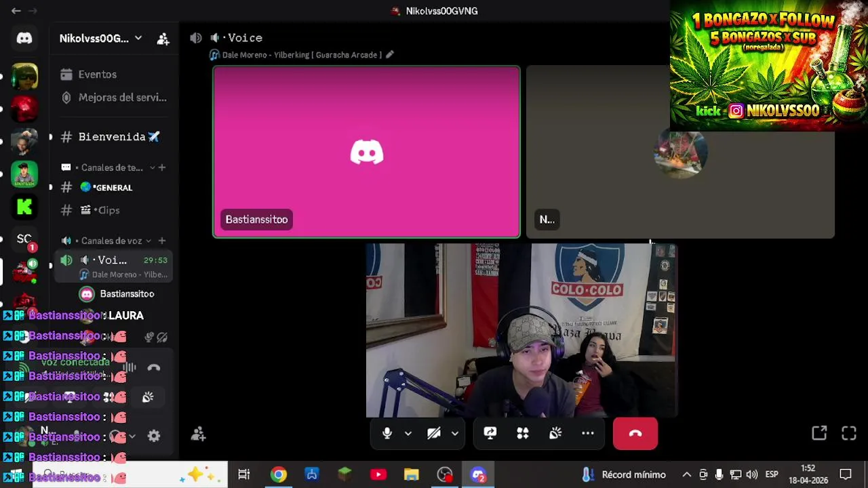This screenshot has width=868, height=488.
Task: Click ESP language indicator in taskbar
Action: (772, 474)
